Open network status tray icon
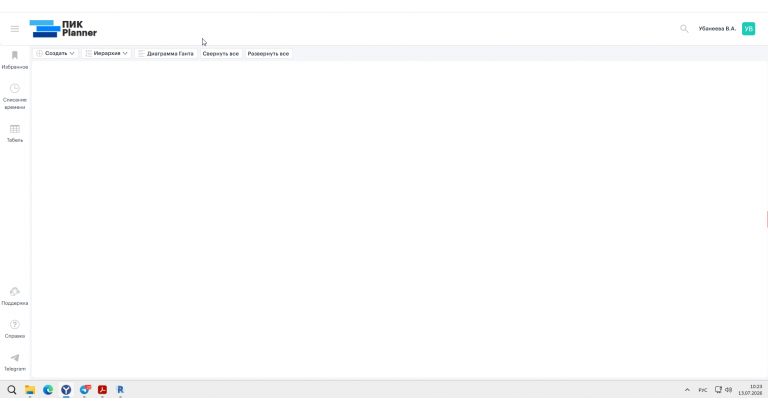This screenshot has height=398, width=768. [x=718, y=390]
